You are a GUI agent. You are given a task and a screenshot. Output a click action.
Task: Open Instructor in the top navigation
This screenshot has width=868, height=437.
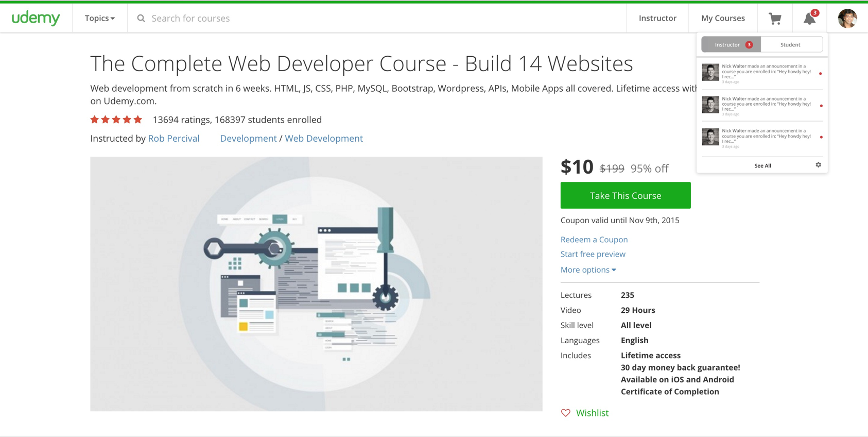[x=657, y=18]
